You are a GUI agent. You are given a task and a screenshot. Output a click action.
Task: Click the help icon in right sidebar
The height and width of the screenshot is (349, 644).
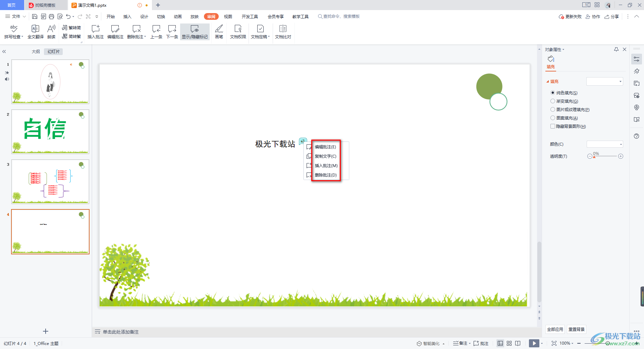coord(637,136)
